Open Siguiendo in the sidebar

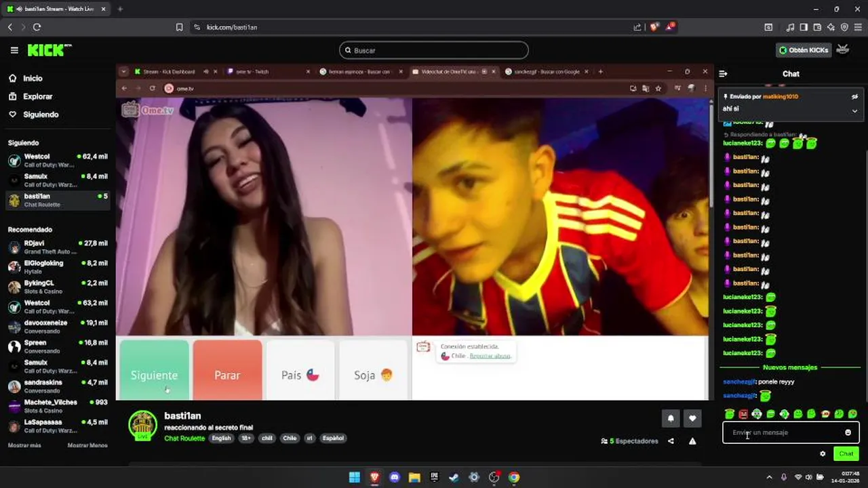coord(41,115)
